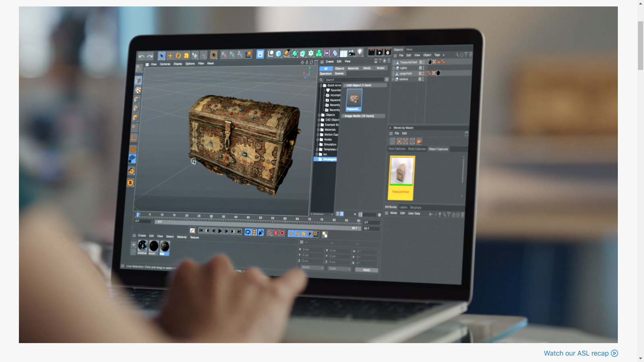This screenshot has height=362, width=644.
Task: Open the User Data menu
Action: point(414,214)
